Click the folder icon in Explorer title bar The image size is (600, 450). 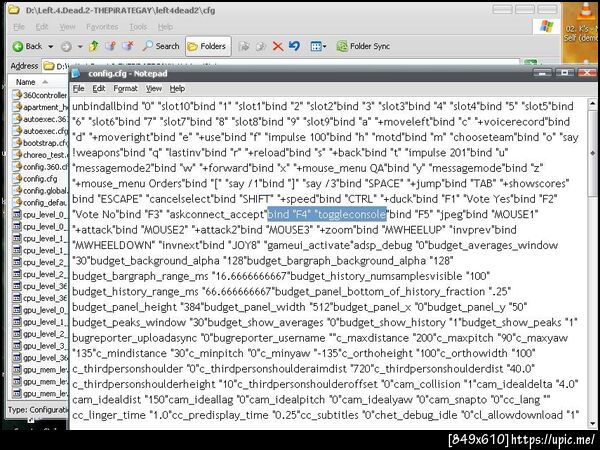tap(15, 10)
